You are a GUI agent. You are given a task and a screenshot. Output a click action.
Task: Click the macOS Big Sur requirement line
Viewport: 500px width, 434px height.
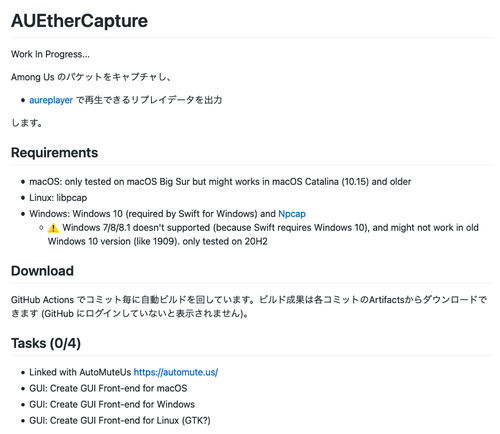coord(220,182)
